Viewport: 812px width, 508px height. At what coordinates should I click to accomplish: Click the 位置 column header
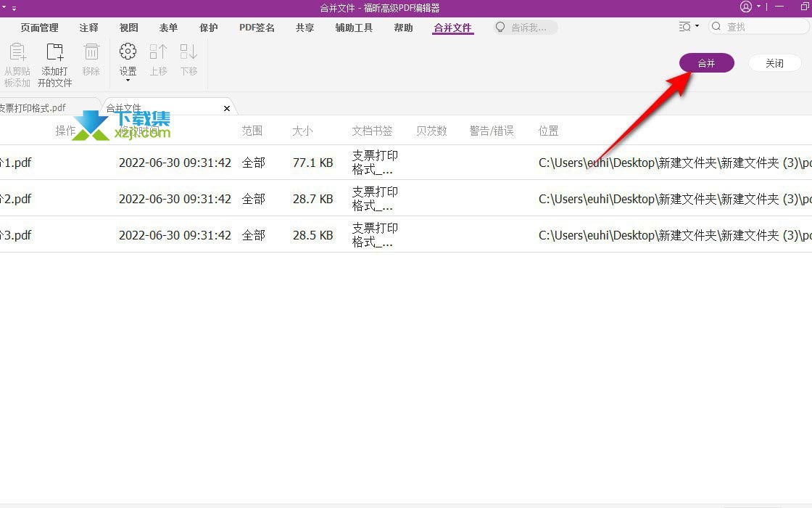click(548, 131)
